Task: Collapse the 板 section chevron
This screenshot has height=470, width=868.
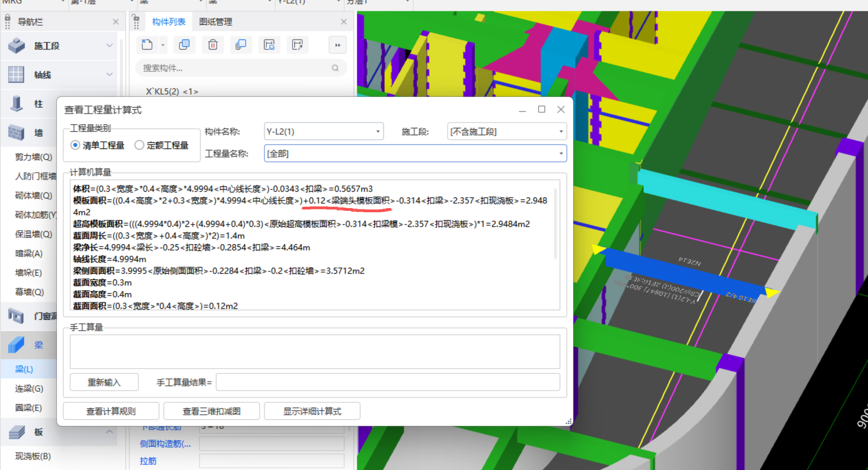Action: click(x=109, y=432)
